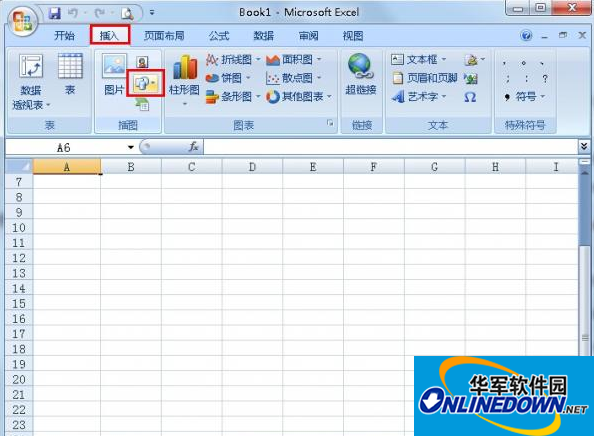Screen dimensions: 594x436
Task: Insert a 饼图 pie chart
Action: coord(224,78)
